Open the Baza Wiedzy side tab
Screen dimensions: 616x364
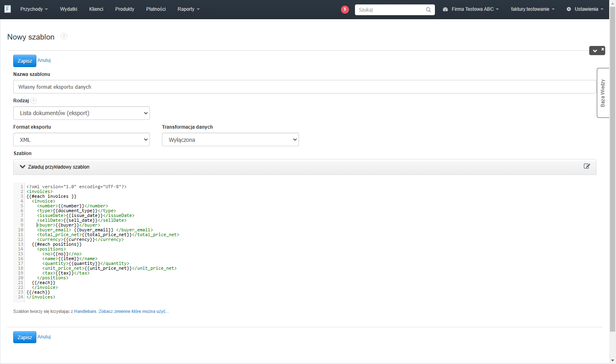[x=603, y=93]
